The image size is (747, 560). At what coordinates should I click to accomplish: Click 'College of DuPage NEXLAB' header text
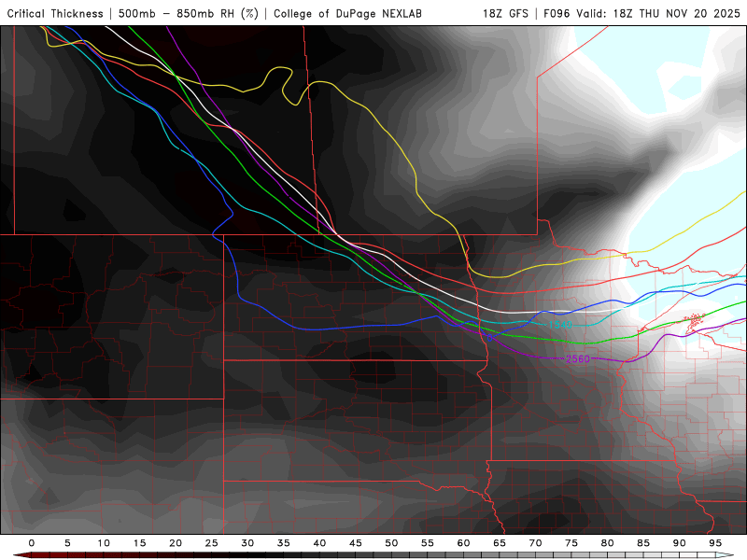coord(347,13)
